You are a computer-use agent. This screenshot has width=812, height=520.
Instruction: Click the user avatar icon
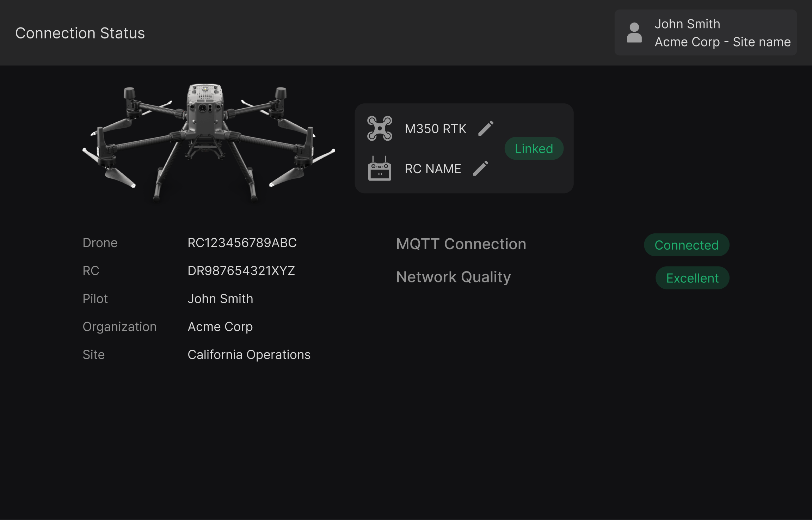click(x=634, y=33)
